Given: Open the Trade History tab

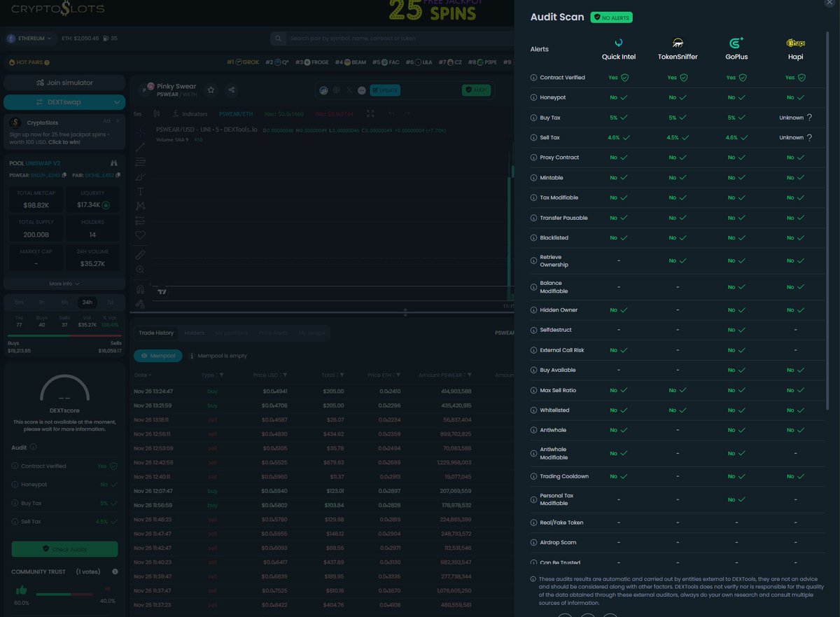Looking at the screenshot, I should 156,333.
